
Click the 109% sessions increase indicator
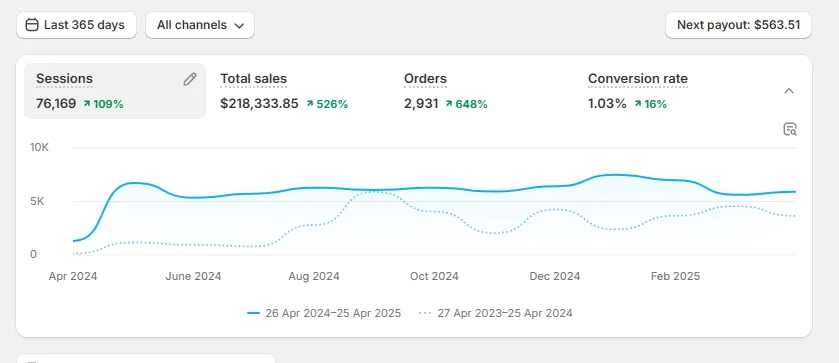click(x=103, y=104)
